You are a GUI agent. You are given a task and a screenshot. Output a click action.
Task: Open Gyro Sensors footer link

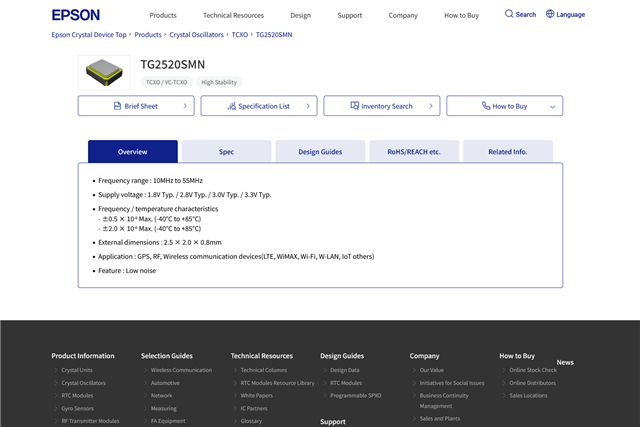point(78,408)
